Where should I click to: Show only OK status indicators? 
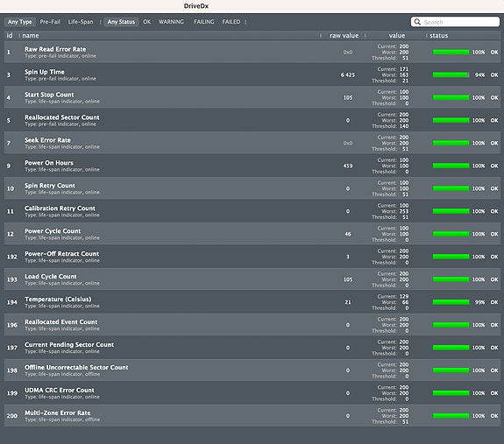coord(147,22)
